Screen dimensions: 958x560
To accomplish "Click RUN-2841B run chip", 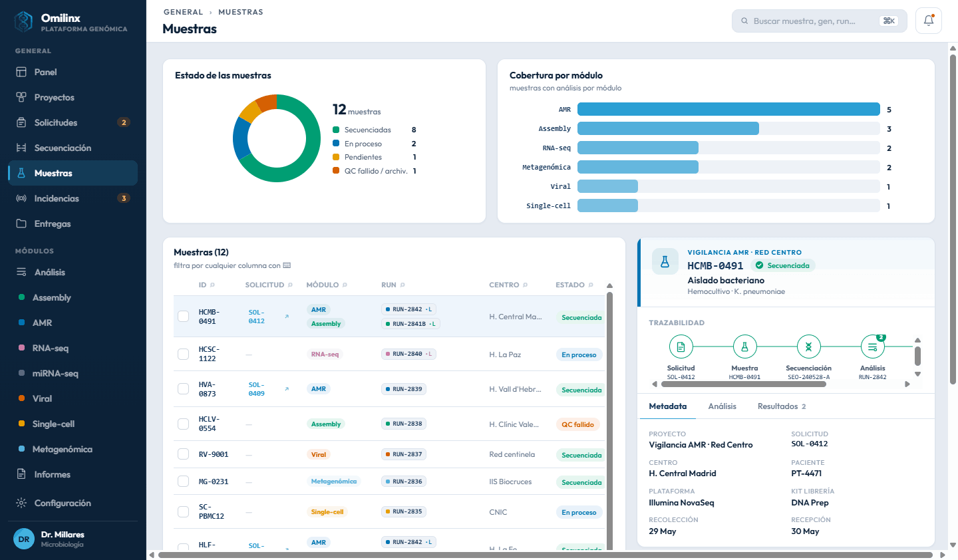I will (410, 324).
